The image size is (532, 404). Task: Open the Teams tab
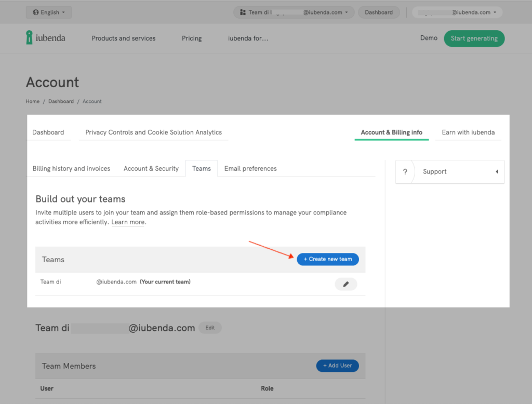click(x=202, y=169)
